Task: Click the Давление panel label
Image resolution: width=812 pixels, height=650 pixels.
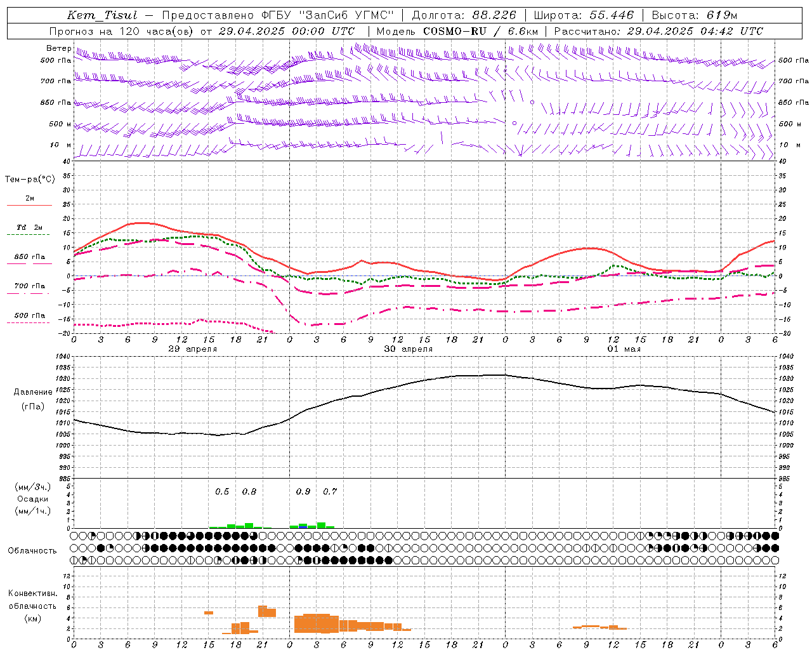Action: tap(33, 392)
